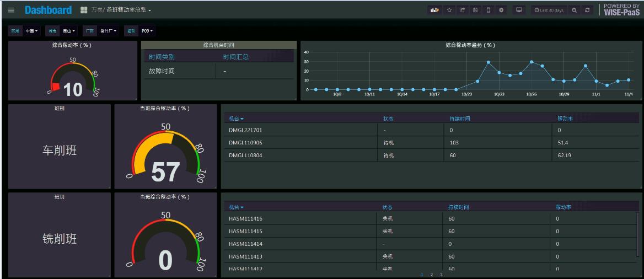Open the 各班稼动率总览 dashboard title menu
Screen dimensions: 644x279
coord(128,10)
